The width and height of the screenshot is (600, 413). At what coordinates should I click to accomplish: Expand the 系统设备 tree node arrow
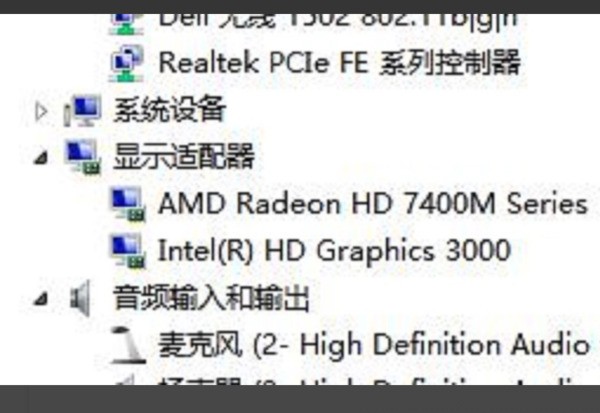(41, 112)
